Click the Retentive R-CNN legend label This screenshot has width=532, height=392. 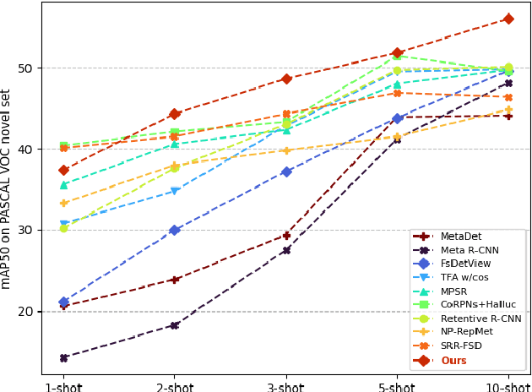[480, 318]
